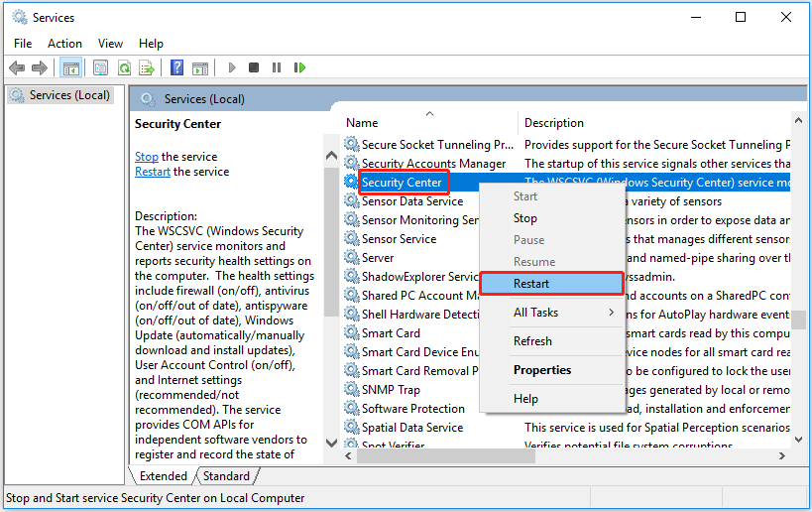Select Smart Card Device Enumeration name

point(420,352)
